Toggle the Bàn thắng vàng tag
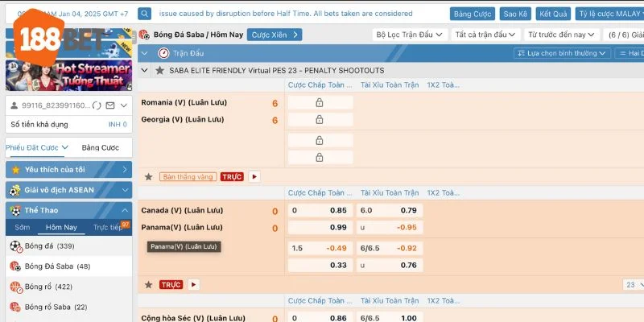Screen dimensions: 644x322 tap(188, 176)
